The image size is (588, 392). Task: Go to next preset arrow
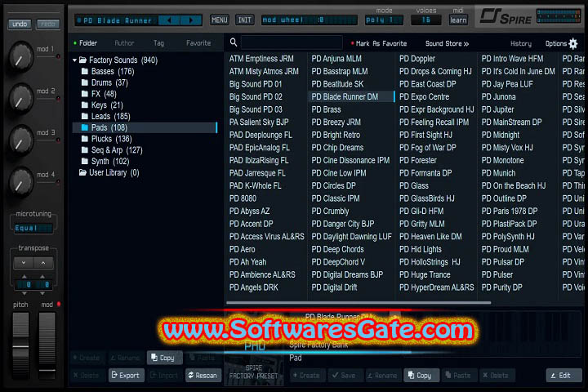(x=191, y=20)
